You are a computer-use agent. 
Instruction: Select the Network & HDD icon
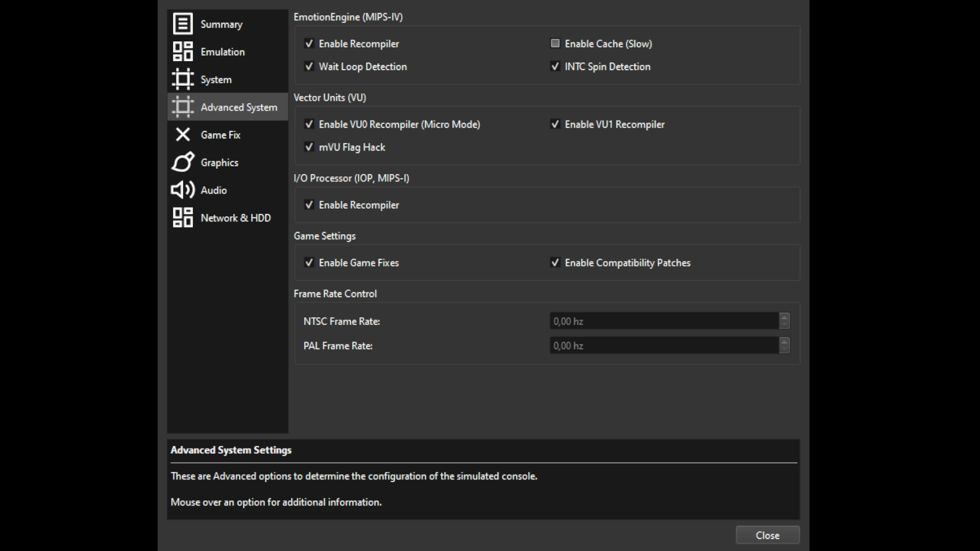tap(182, 217)
